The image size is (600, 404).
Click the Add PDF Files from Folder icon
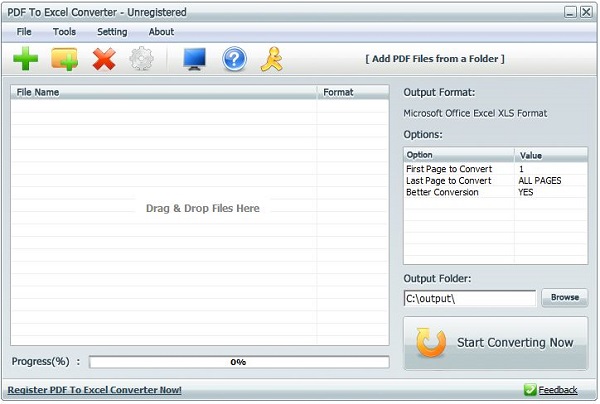pyautogui.click(x=64, y=59)
